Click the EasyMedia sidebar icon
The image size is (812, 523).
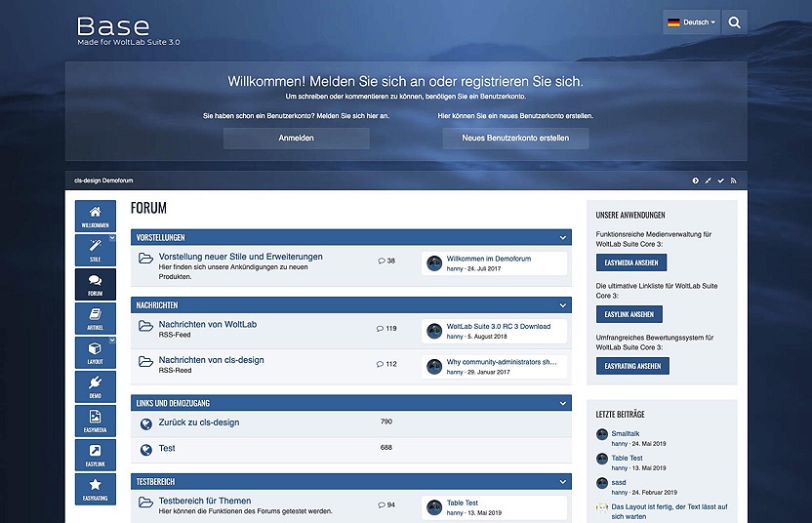tap(95, 421)
